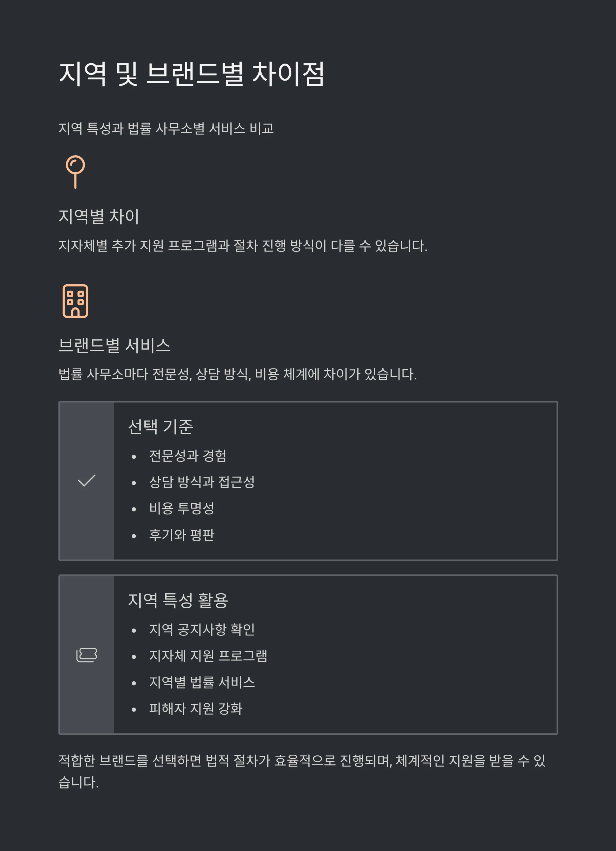Click the 지역 특성 활용 card heading
This screenshot has width=616, height=851.
178,600
